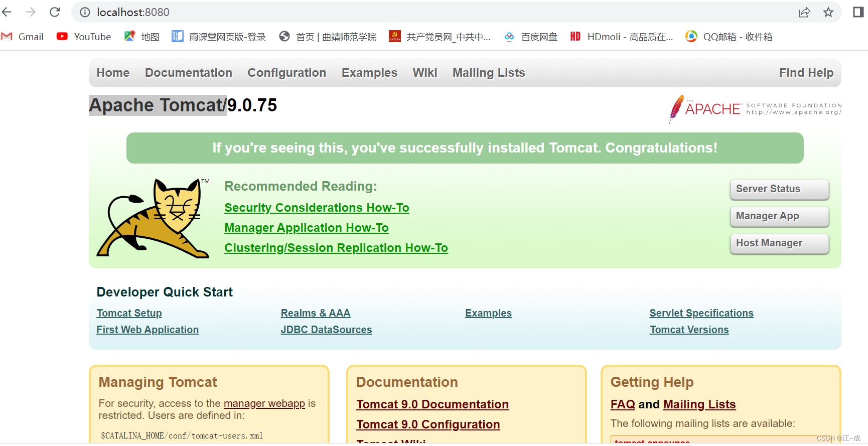868x446 pixels.
Task: Open the Find Help nav item
Action: [806, 73]
